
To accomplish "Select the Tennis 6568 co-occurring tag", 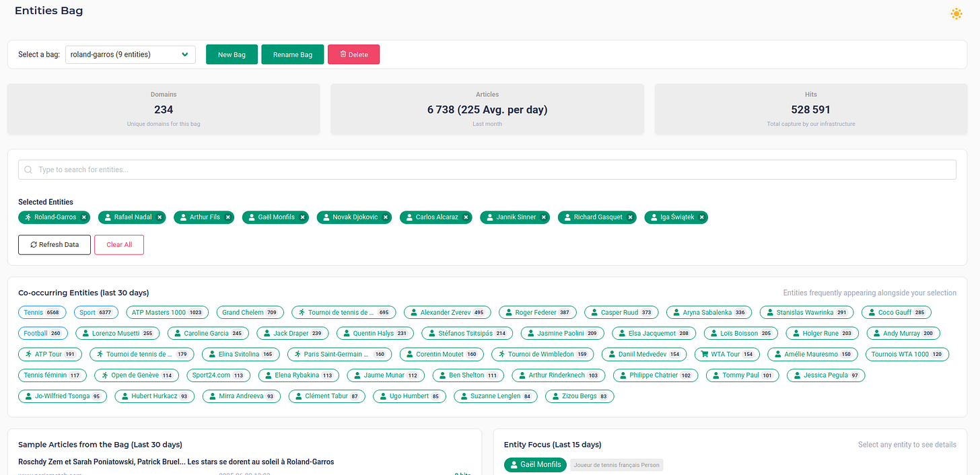I will pyautogui.click(x=42, y=312).
